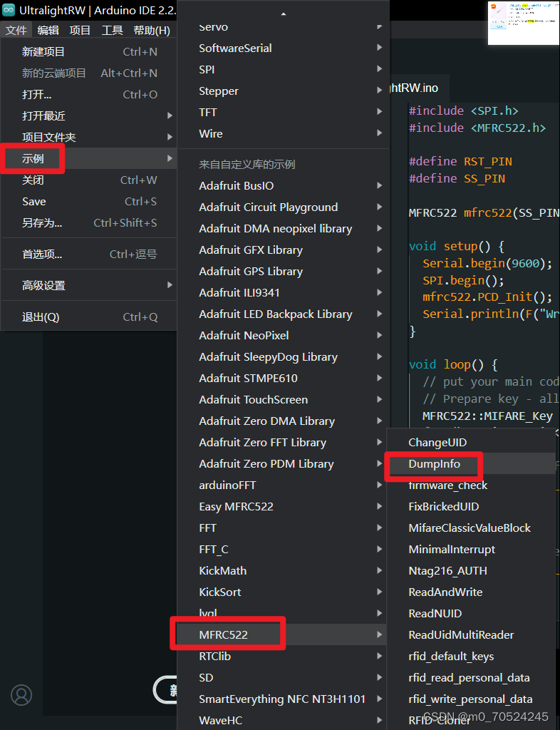
Task: Open Adafruit Zero FFT Library examples
Action: pos(284,442)
